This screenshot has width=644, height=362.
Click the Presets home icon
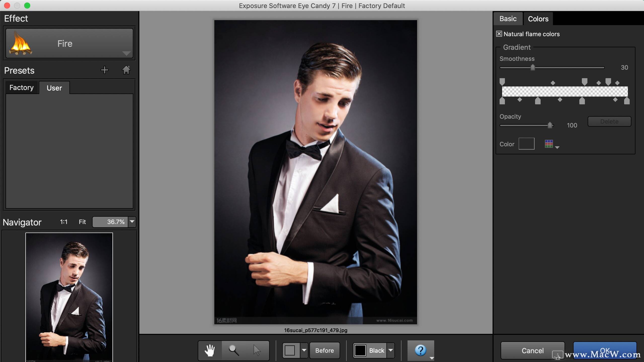point(126,70)
